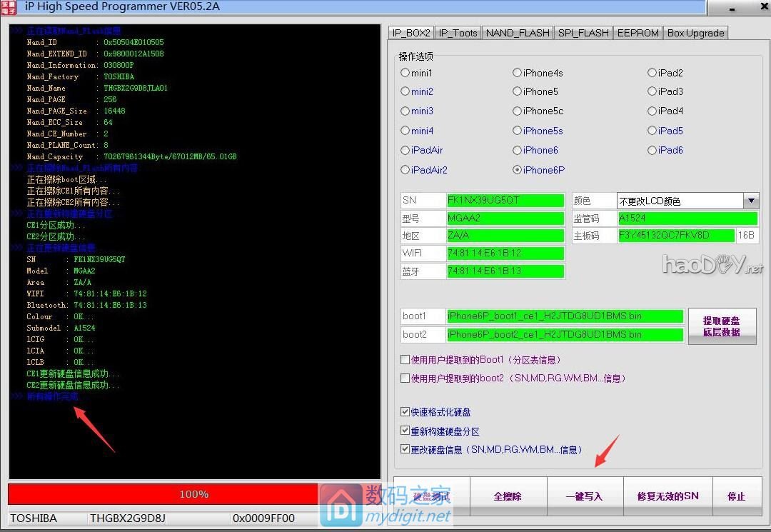Image resolution: width=771 pixels, height=532 pixels.
Task: Open the Box Upgrade tab
Action: pos(695,33)
